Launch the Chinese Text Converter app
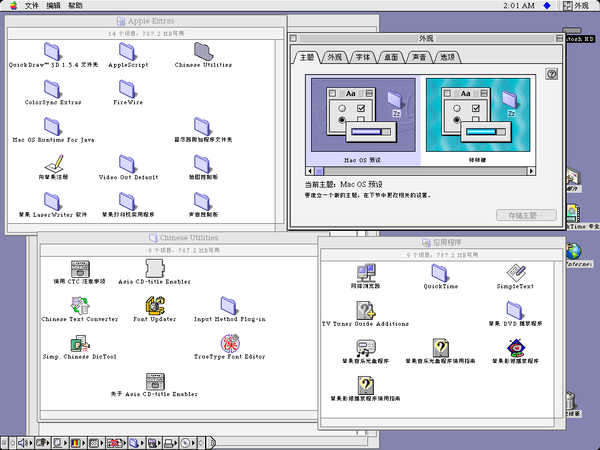The width and height of the screenshot is (600, 450). coord(80,306)
